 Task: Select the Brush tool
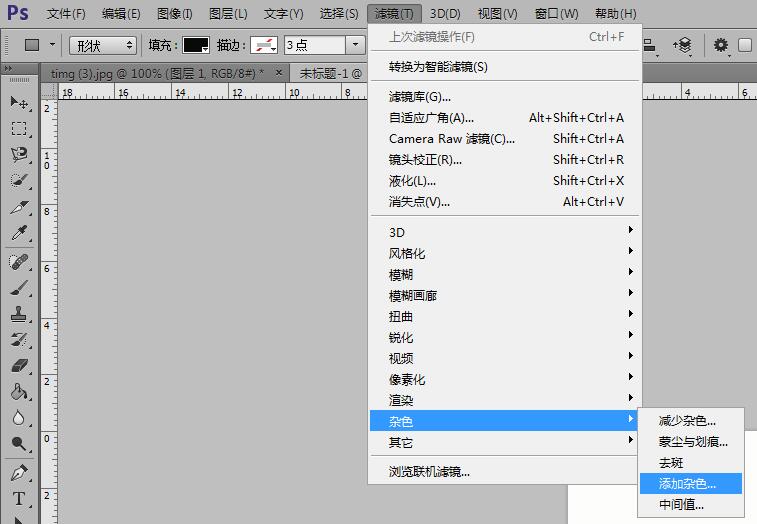19,287
